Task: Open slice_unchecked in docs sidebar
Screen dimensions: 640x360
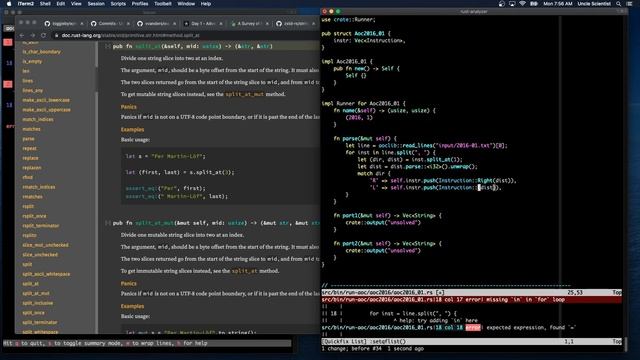Action: click(40, 255)
